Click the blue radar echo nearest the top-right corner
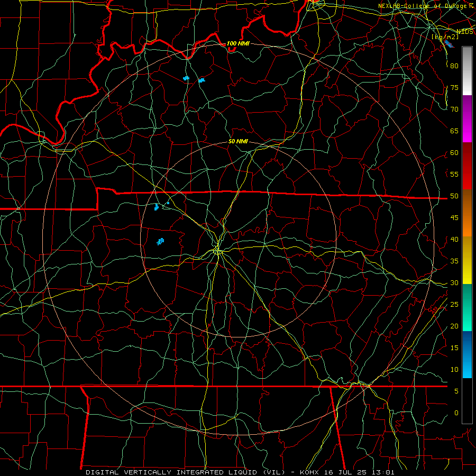This screenshot has height=476, width=476. pos(448,44)
